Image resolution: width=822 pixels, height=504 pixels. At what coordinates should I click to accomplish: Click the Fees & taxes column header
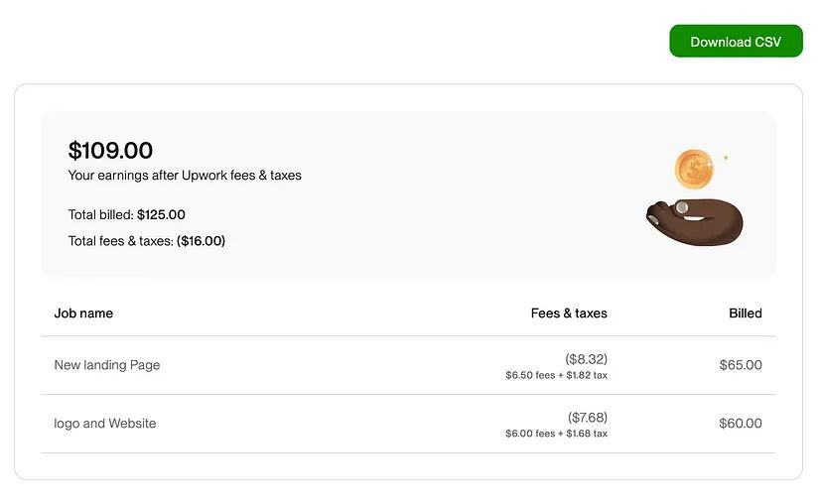click(x=569, y=313)
